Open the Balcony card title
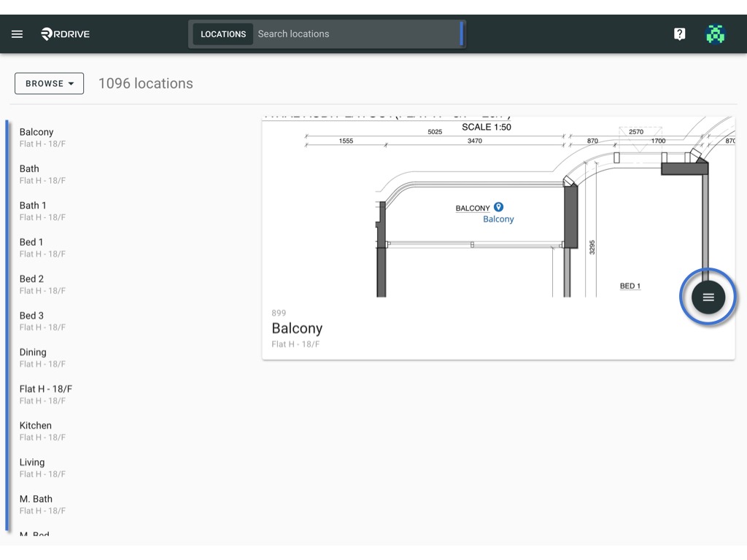The height and width of the screenshot is (560, 747). point(297,329)
